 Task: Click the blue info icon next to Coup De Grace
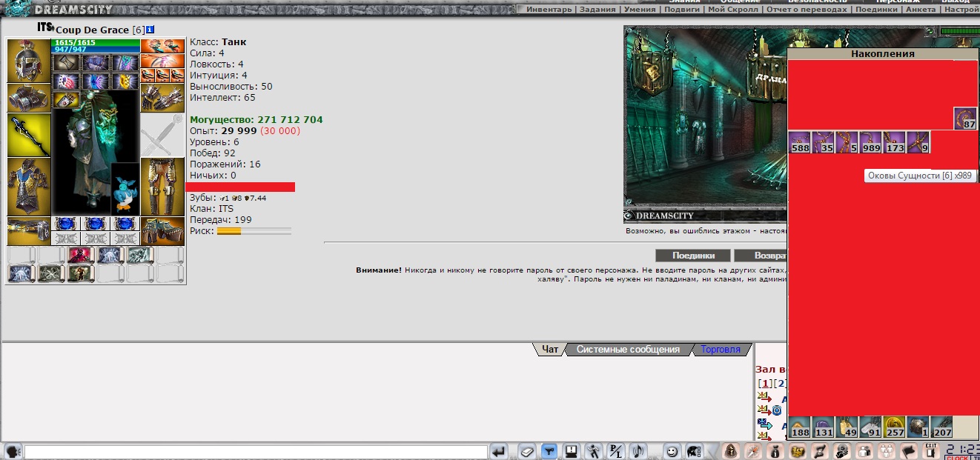click(150, 30)
